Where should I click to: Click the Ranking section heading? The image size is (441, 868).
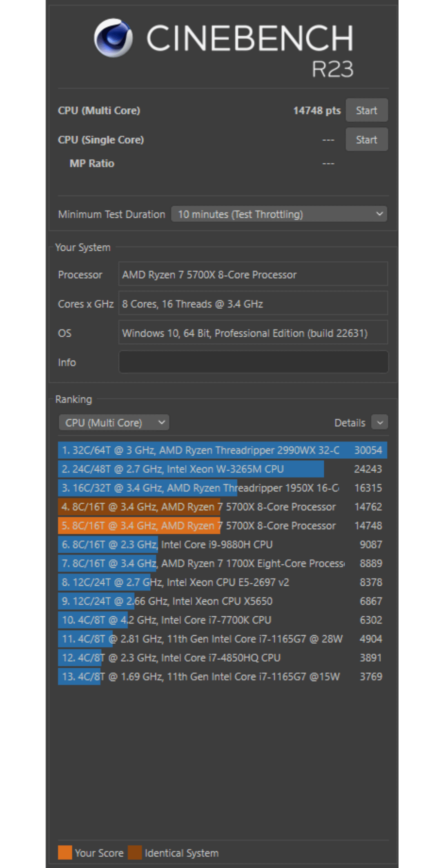73,399
